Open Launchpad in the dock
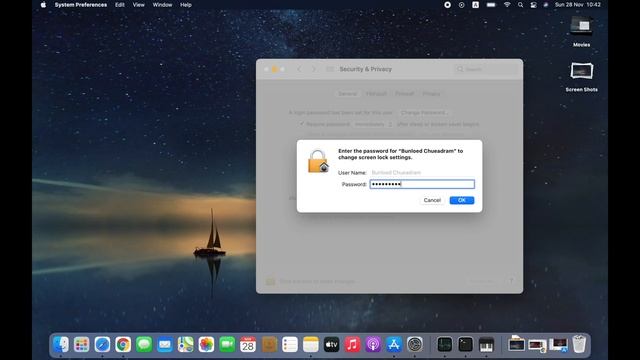 tap(82, 344)
